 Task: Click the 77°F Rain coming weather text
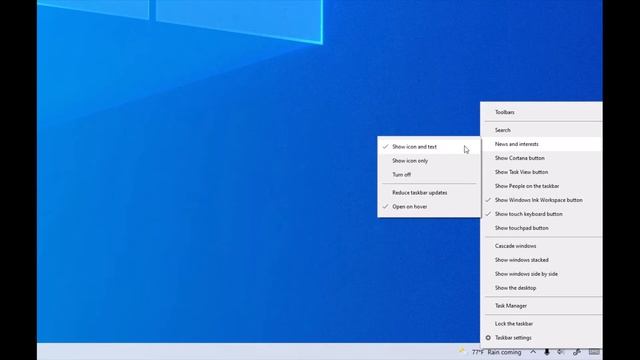click(x=496, y=352)
